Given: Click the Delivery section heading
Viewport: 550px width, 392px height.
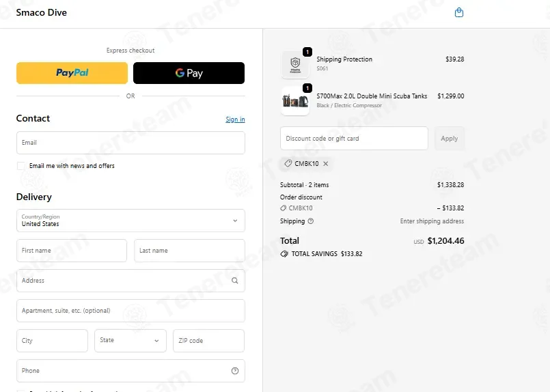Looking at the screenshot, I should tap(33, 197).
